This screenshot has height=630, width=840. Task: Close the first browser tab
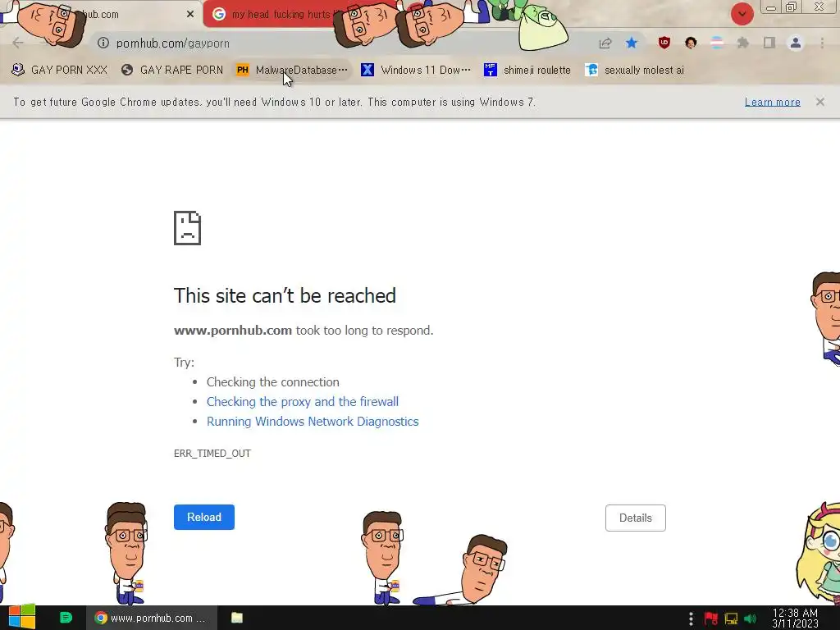tap(190, 15)
